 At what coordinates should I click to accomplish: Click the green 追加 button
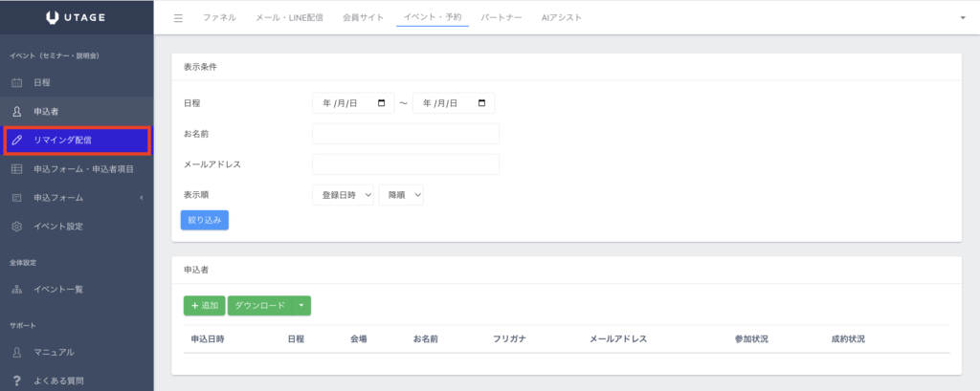pyautogui.click(x=204, y=306)
